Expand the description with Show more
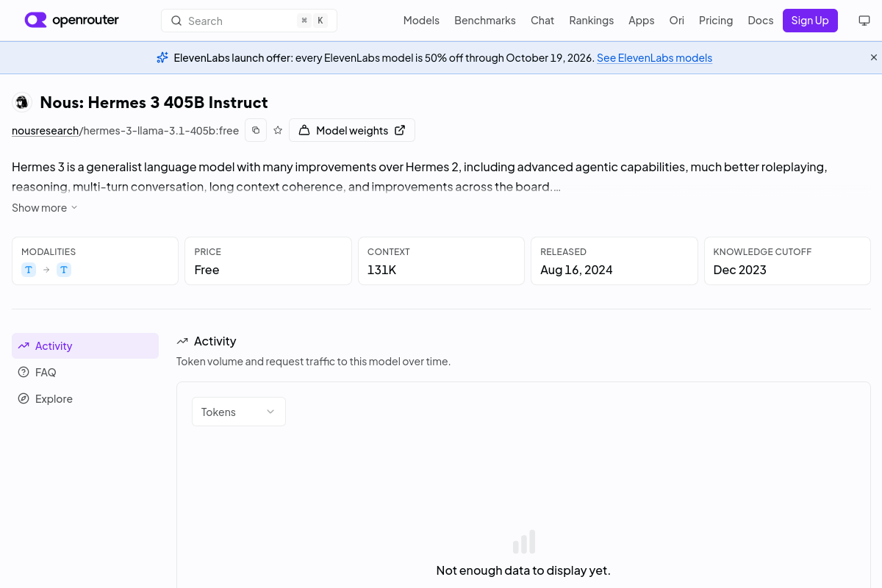Screen dimensions: 882x588 click(44, 208)
